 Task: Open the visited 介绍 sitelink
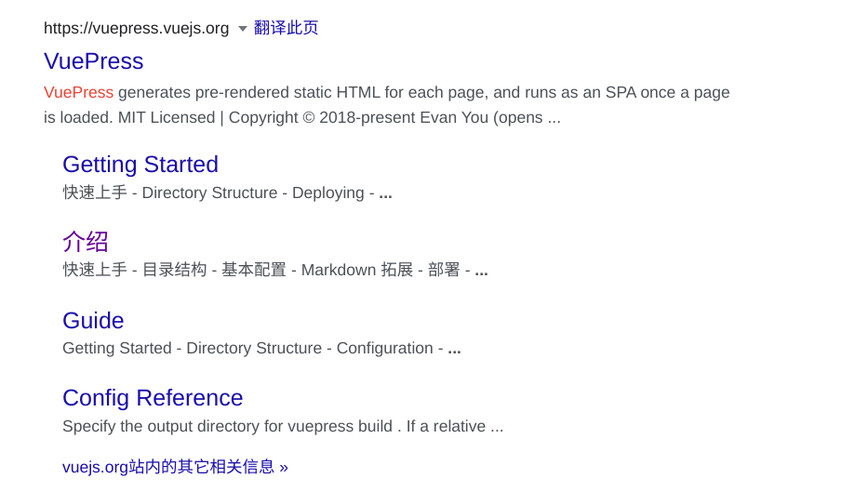pos(86,241)
